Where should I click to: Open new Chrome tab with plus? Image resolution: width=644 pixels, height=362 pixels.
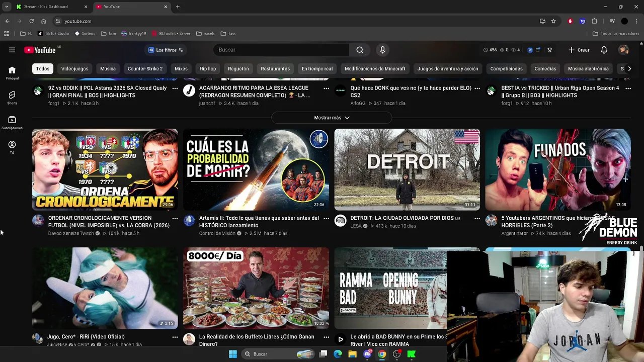(x=178, y=7)
